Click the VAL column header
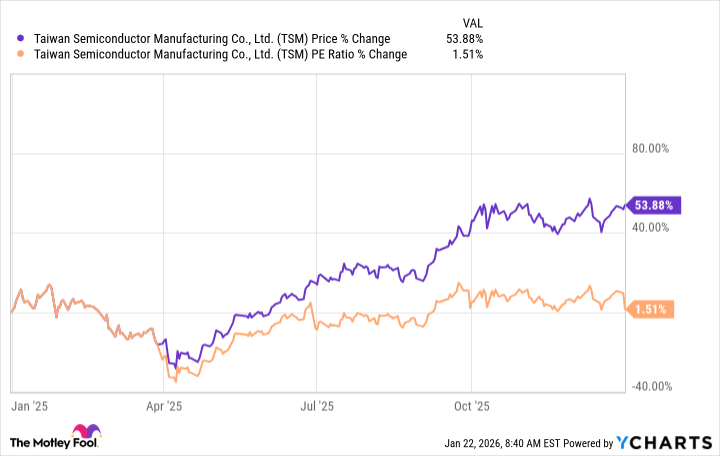This screenshot has height=456, width=720. point(471,22)
